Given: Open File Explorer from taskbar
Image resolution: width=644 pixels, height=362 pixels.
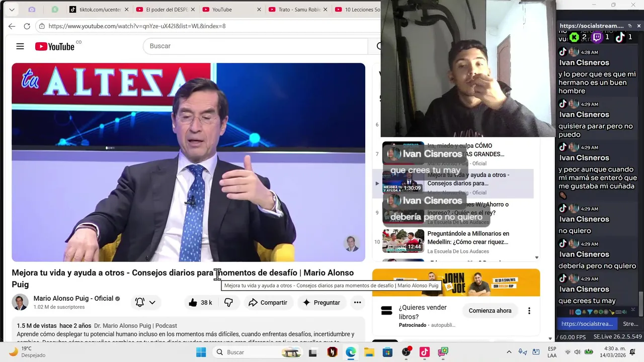Looking at the screenshot, I should (369, 352).
